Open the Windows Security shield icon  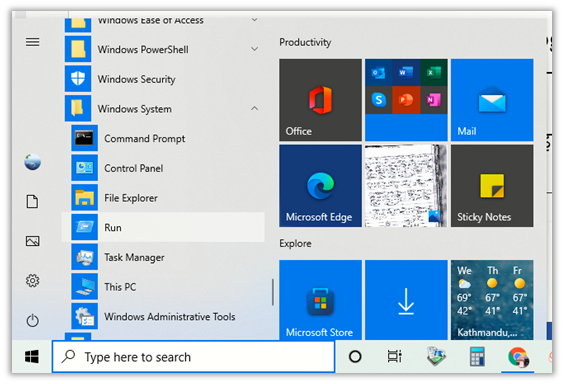(78, 79)
